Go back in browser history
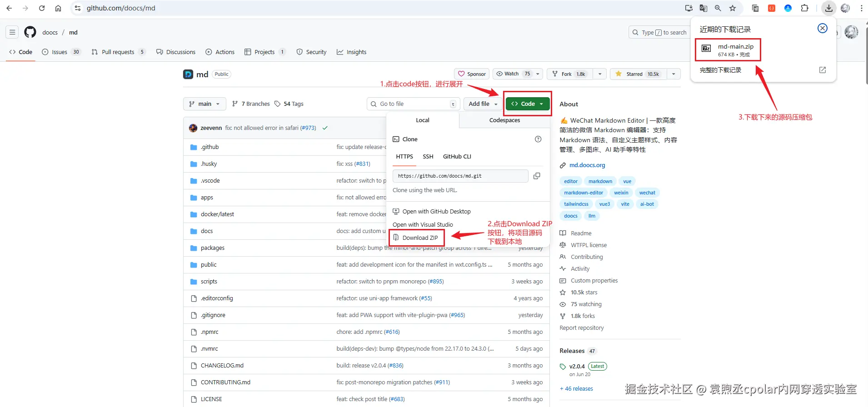Viewport: 868px width, 407px height. (9, 8)
